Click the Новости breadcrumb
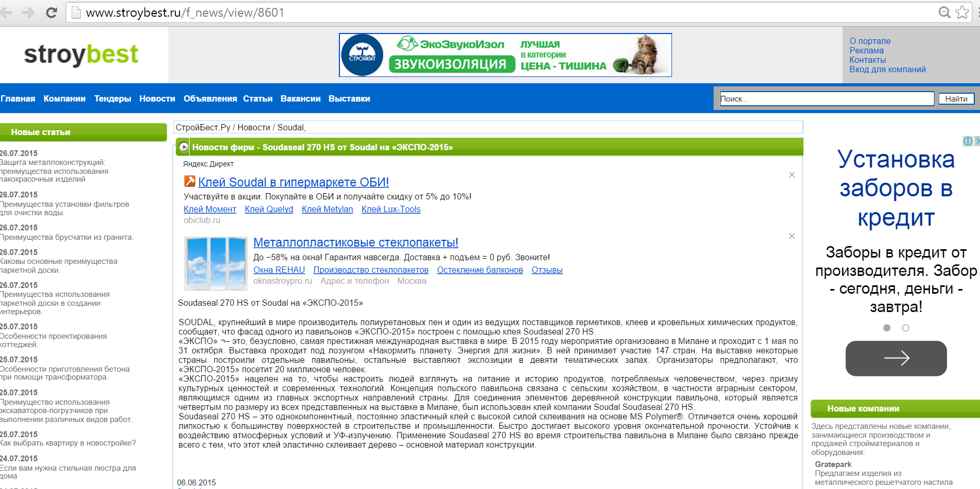Image resolution: width=980 pixels, height=489 pixels. [254, 127]
